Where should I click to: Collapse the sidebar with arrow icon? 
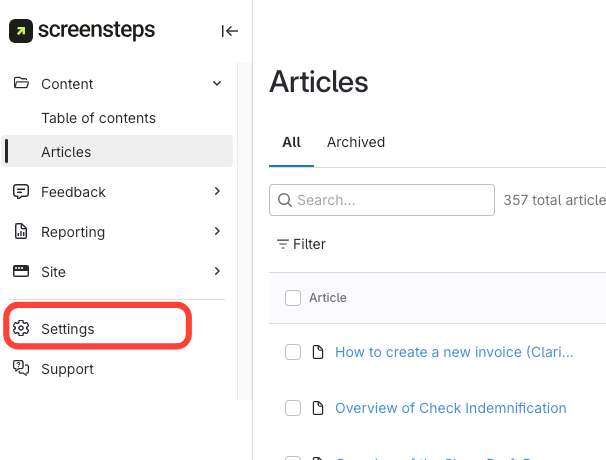click(229, 31)
